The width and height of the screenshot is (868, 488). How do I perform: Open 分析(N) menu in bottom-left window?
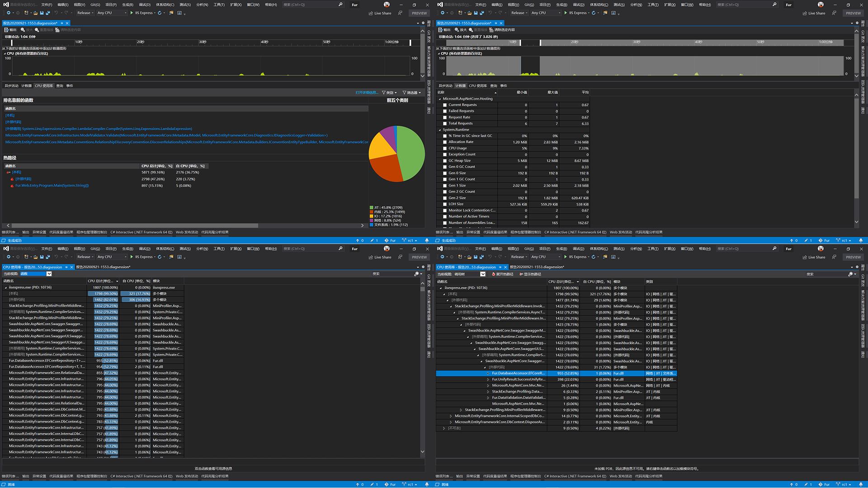tap(202, 249)
